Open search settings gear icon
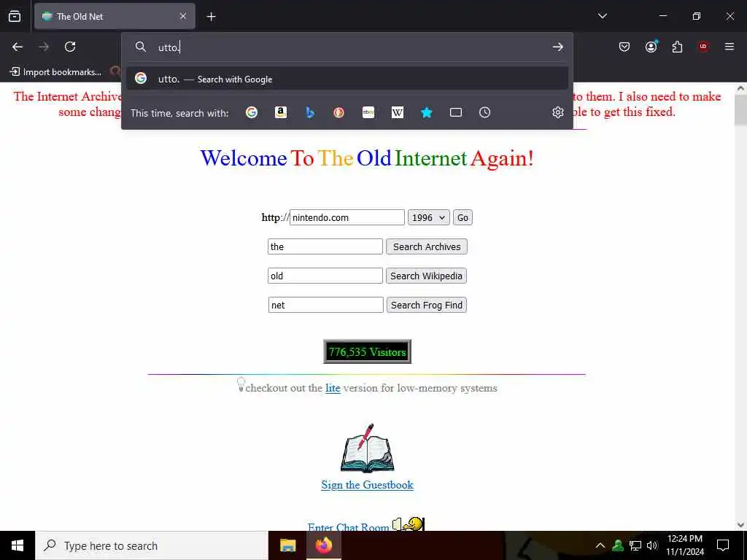747x560 pixels. pyautogui.click(x=557, y=112)
